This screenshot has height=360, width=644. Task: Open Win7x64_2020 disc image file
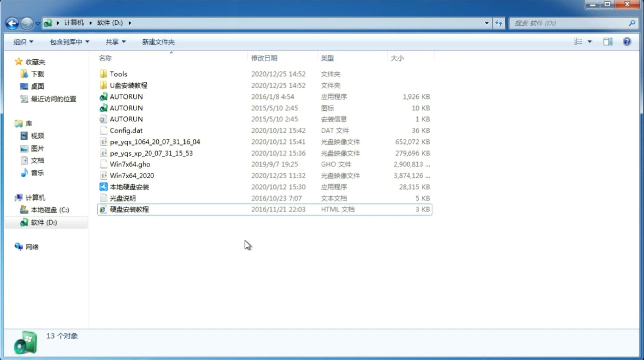[132, 175]
